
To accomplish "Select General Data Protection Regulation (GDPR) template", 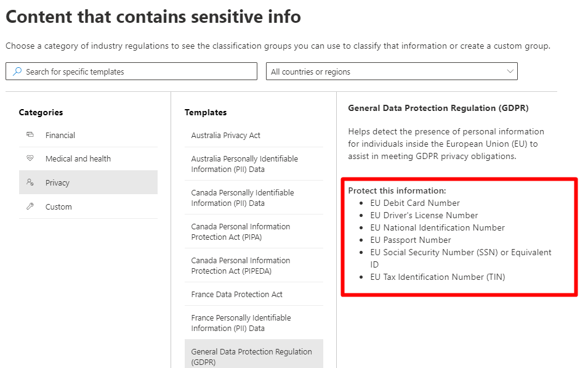I will 251,356.
